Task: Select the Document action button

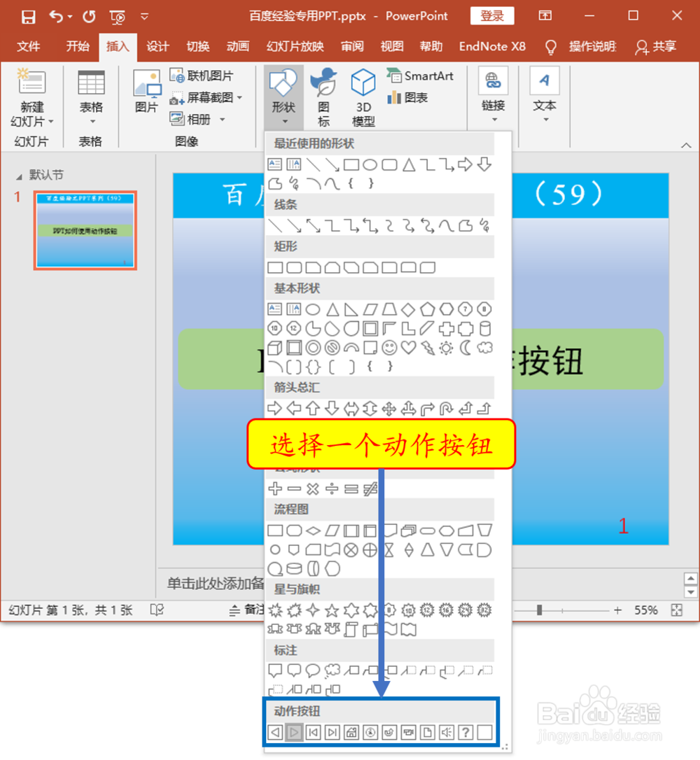Action: point(427,732)
